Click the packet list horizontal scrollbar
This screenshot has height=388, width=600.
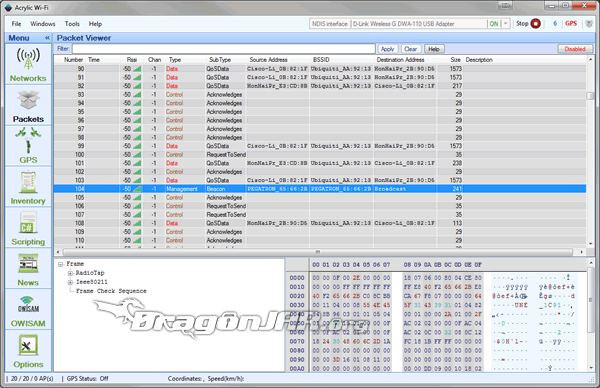click(x=318, y=252)
